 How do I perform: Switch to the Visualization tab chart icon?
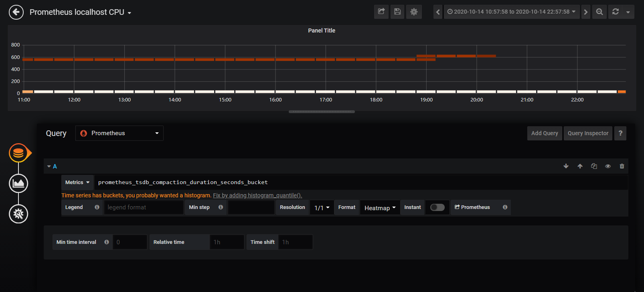tap(18, 183)
